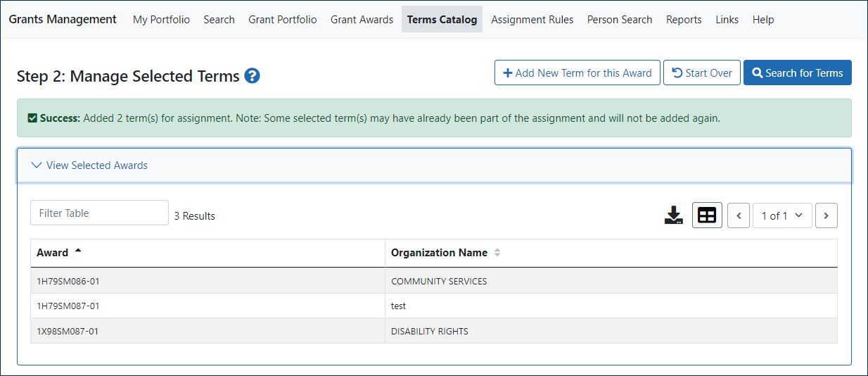This screenshot has height=376, width=868.
Task: Sort by the Award column arrow
Action: 77,251
